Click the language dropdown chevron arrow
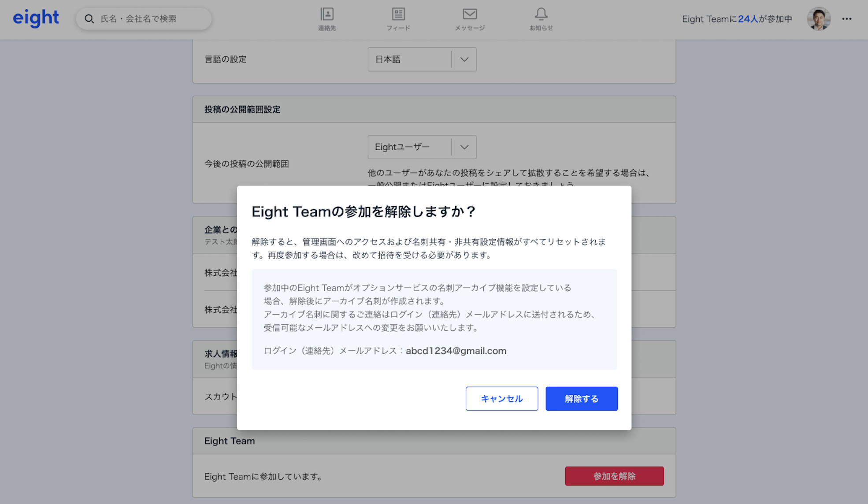This screenshot has height=504, width=868. click(x=464, y=59)
